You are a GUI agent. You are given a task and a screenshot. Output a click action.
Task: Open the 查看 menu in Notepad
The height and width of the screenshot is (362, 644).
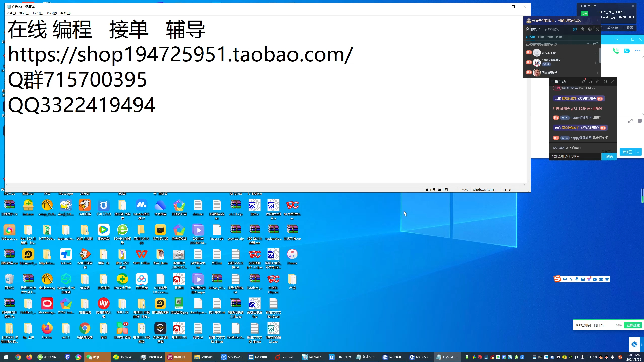tap(52, 13)
